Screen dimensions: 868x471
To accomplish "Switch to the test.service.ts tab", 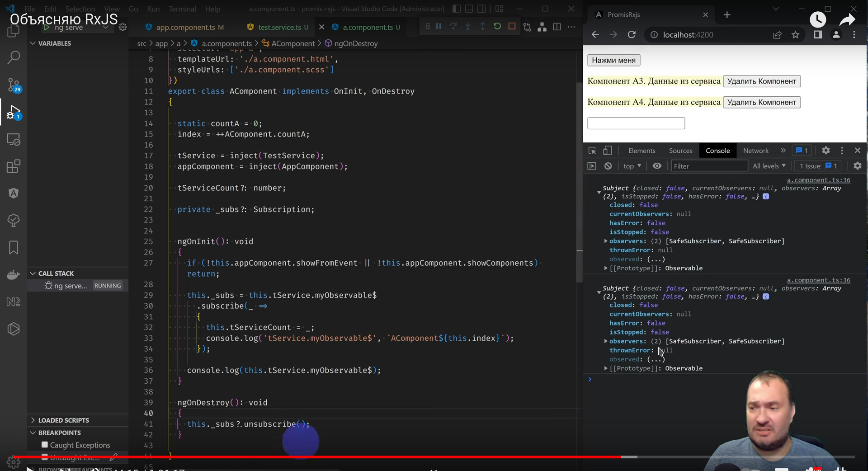I will 279,27.
